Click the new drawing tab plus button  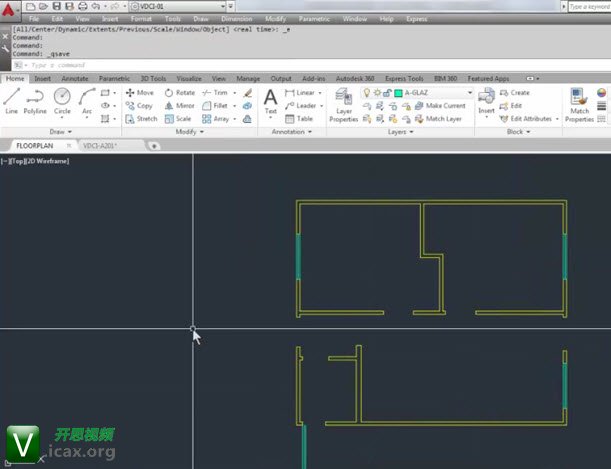click(154, 146)
